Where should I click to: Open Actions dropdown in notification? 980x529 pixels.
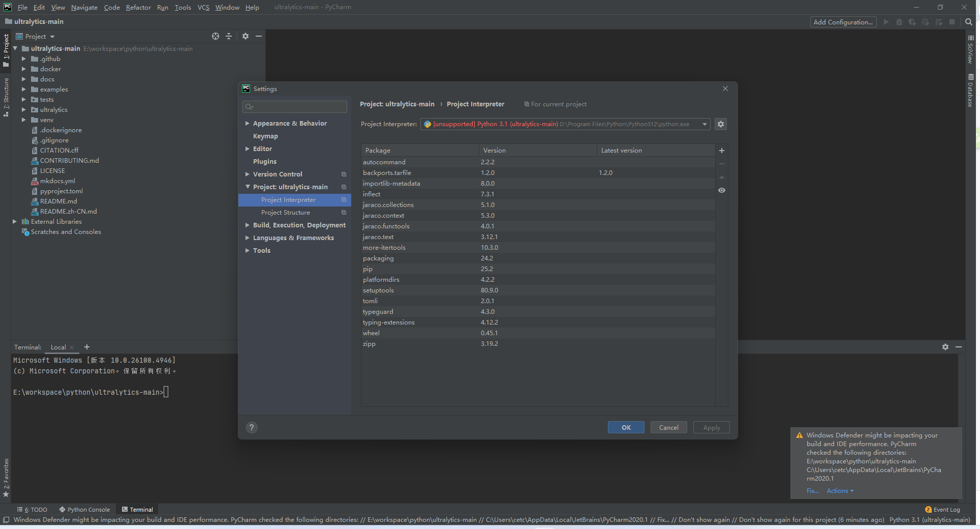click(840, 491)
